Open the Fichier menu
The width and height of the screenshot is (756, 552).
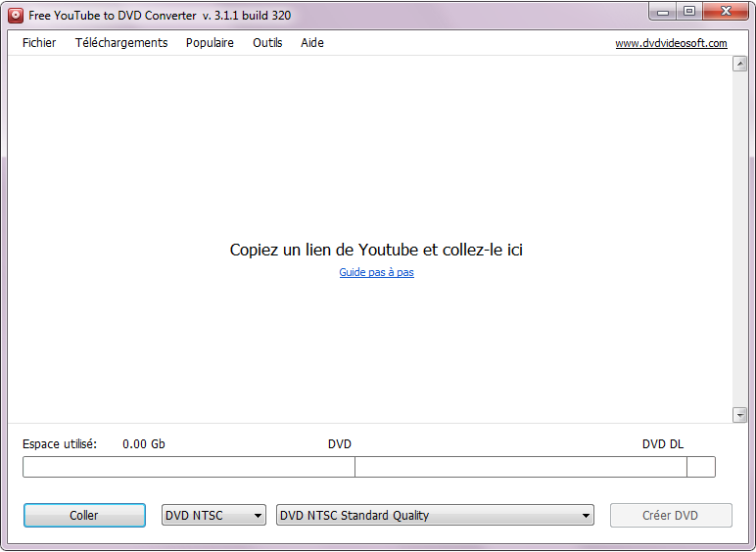click(39, 43)
